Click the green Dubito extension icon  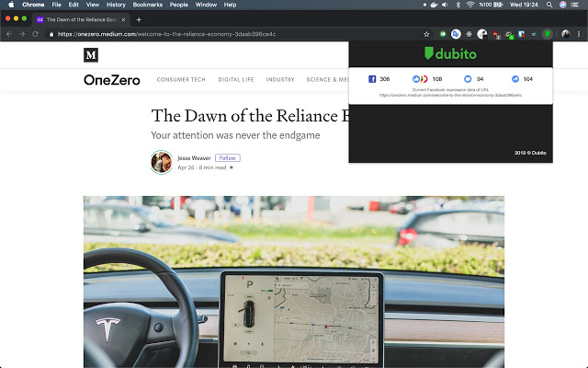tap(548, 34)
